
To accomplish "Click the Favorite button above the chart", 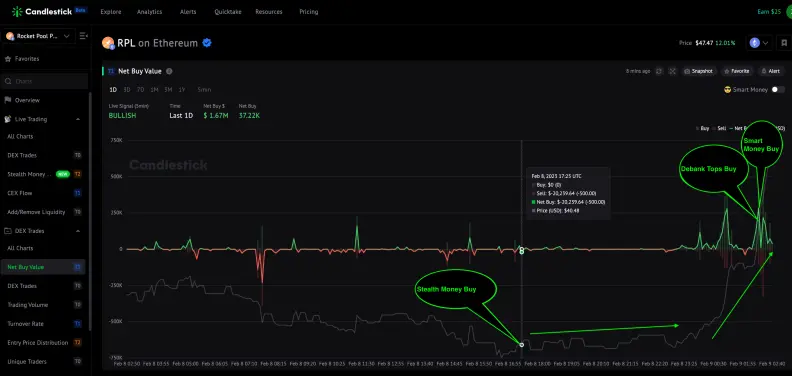I will [737, 71].
